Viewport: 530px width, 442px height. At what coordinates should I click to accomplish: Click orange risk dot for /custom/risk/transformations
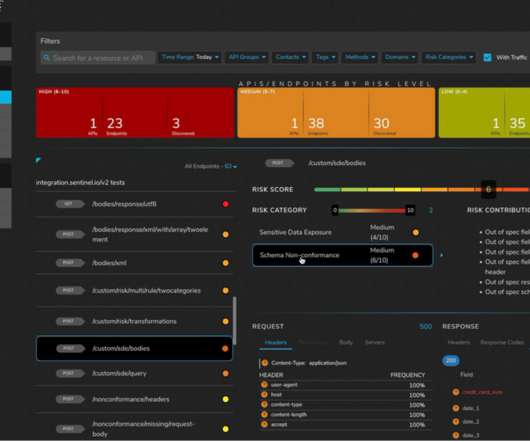pyautogui.click(x=225, y=321)
